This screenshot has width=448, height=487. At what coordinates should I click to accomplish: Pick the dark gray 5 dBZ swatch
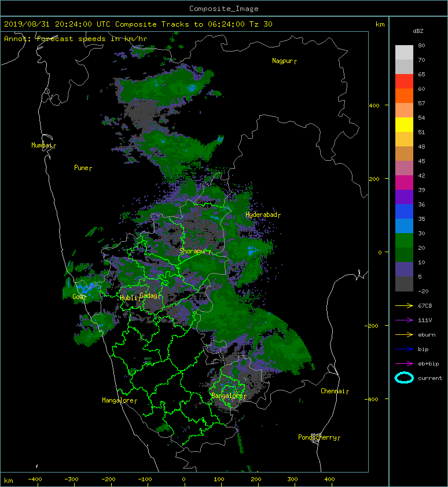point(404,283)
